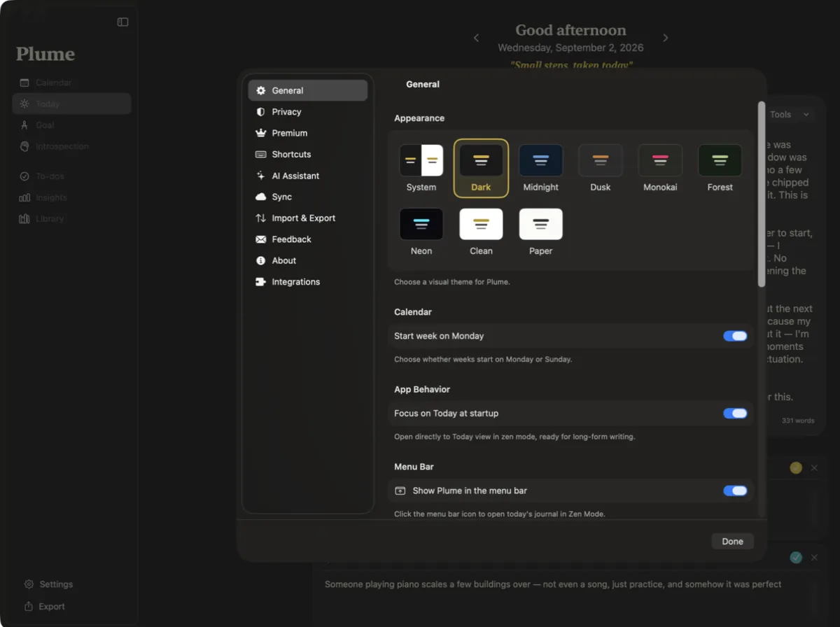Click the settings panel vertical scrollbar

point(762,194)
